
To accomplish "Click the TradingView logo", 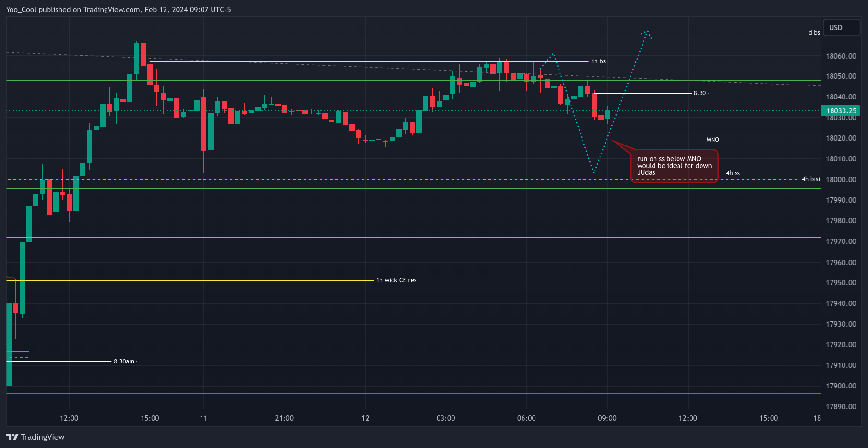I will point(36,437).
